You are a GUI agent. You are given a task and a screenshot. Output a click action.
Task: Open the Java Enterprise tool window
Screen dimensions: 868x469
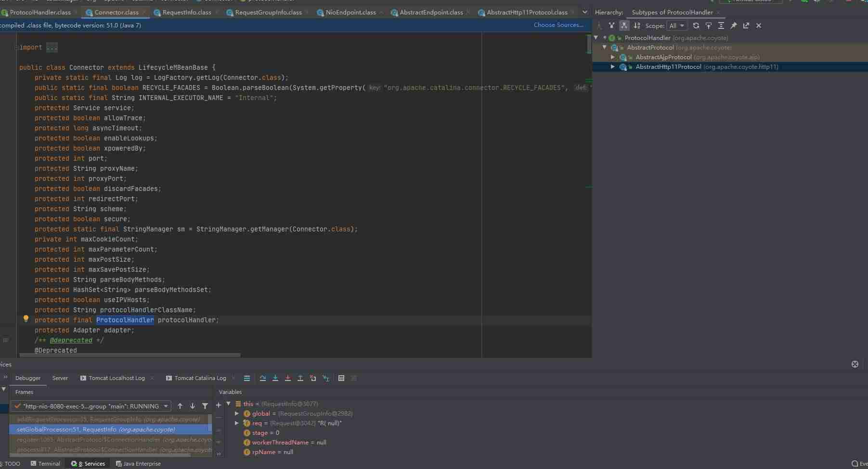coord(138,464)
